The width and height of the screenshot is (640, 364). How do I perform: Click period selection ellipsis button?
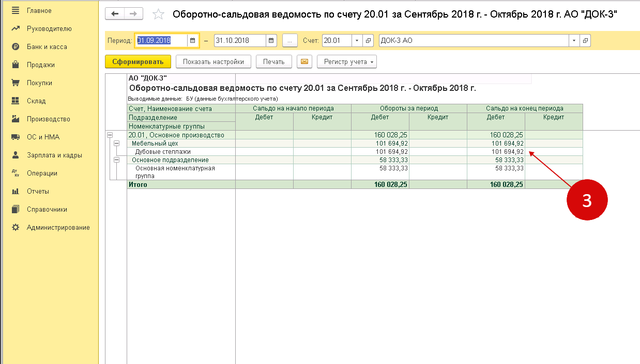click(x=290, y=40)
